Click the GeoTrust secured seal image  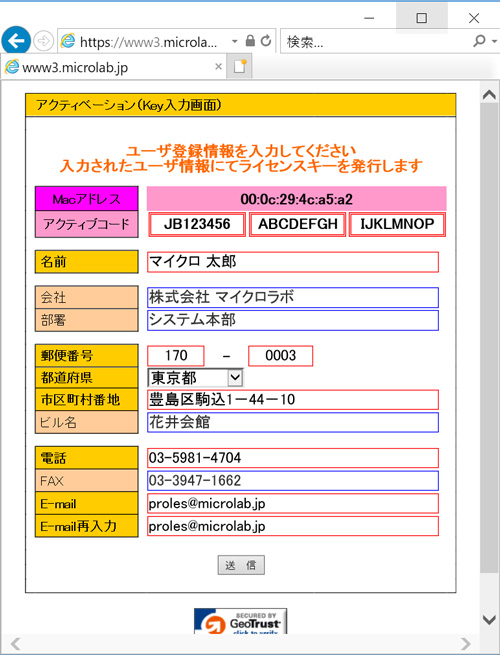(x=241, y=621)
